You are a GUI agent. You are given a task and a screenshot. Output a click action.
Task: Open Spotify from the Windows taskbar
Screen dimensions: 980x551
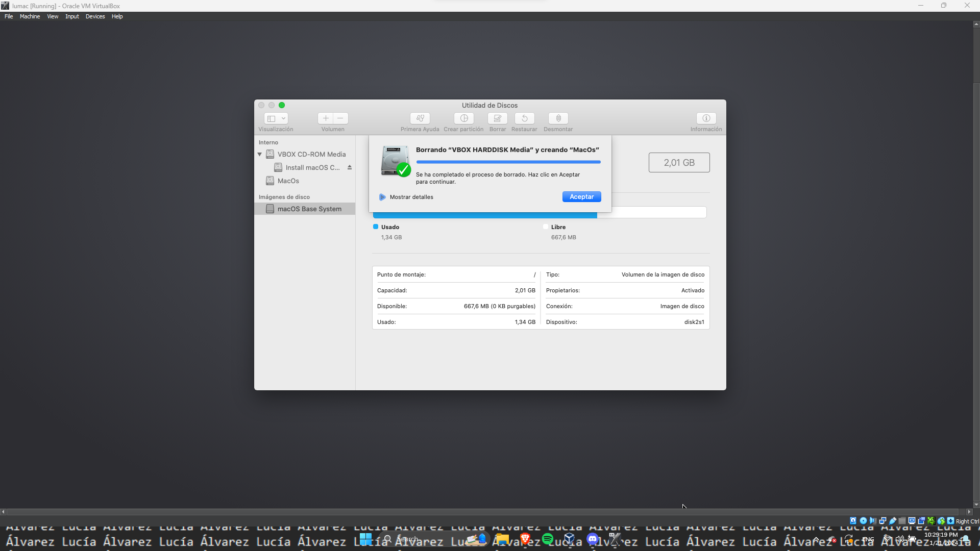click(548, 539)
